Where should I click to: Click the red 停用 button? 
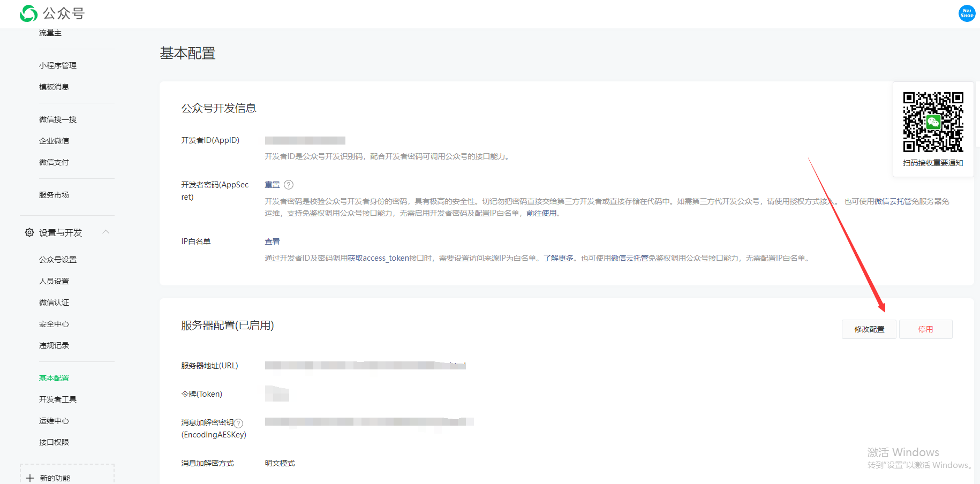click(x=925, y=329)
